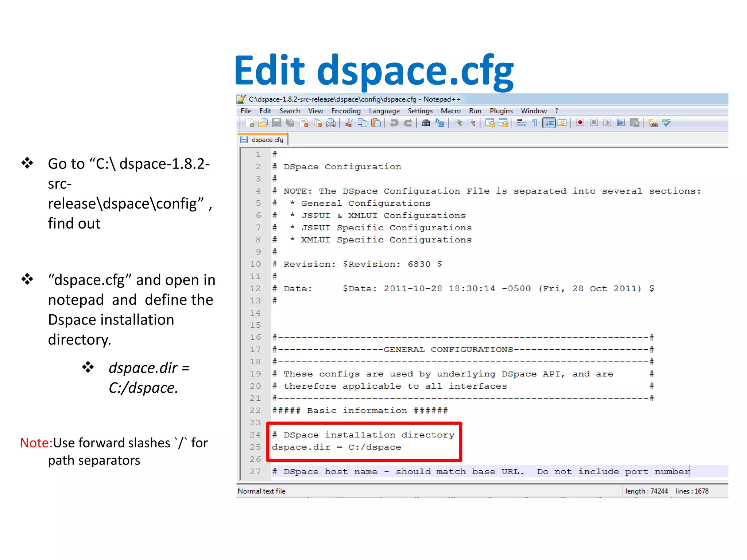Click '# Revision: $Revision: 6830 $' line

pos(357,264)
